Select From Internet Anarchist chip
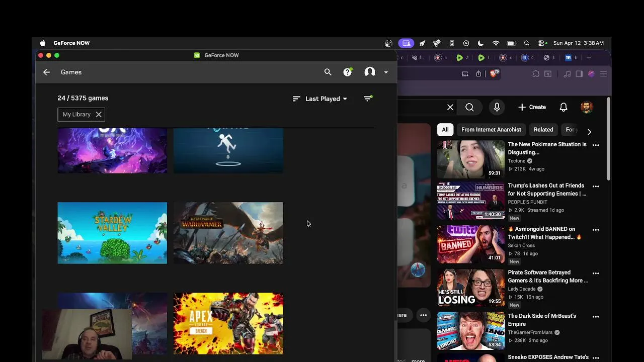 (491, 130)
